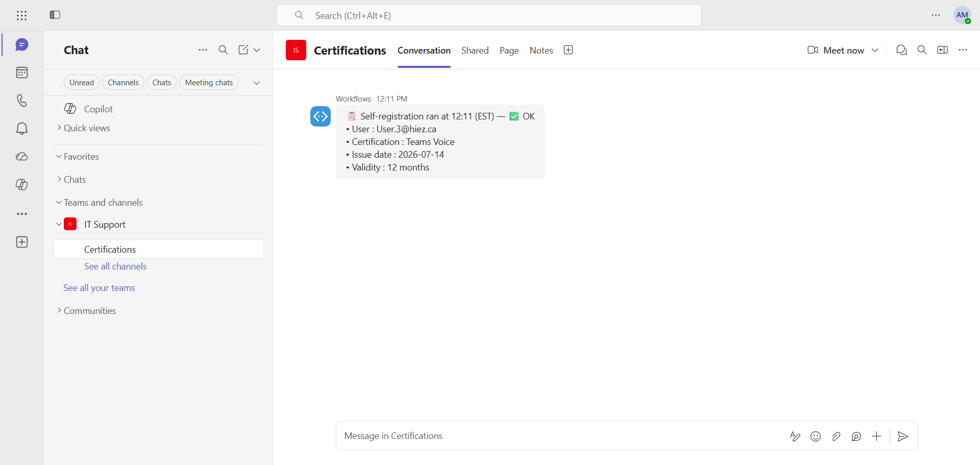Search within the chat list
Viewport: 980px width, 465px height.
click(223, 50)
